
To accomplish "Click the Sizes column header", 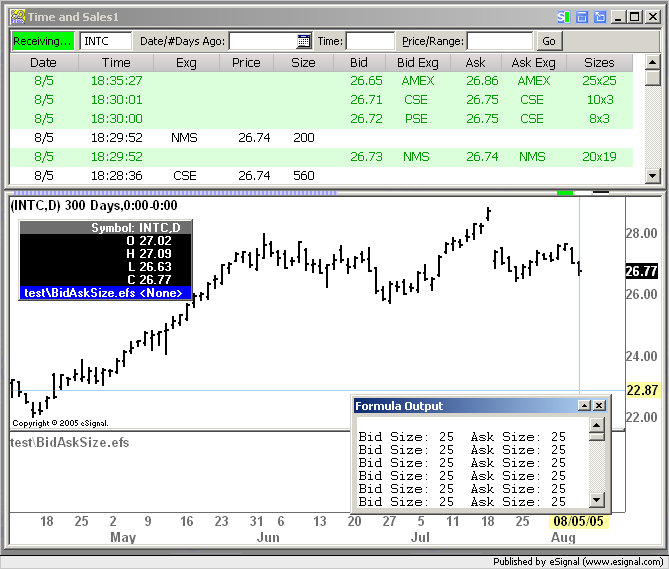I will pyautogui.click(x=599, y=63).
